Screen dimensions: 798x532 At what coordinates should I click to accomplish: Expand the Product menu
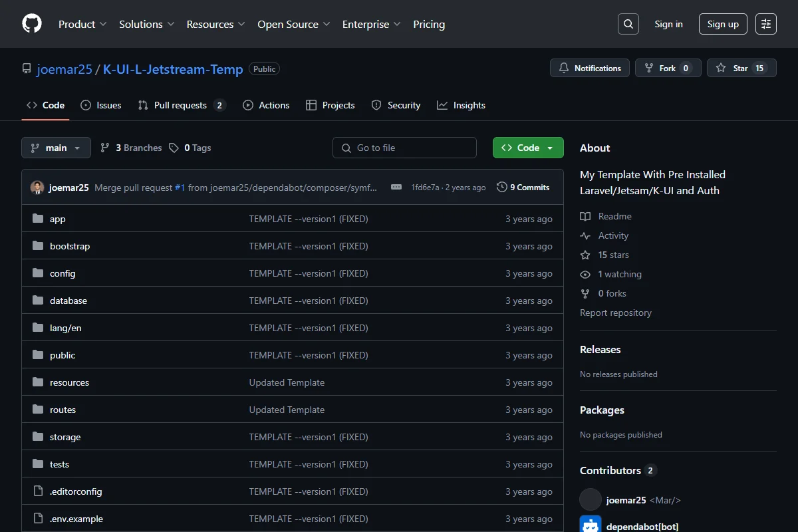click(82, 24)
